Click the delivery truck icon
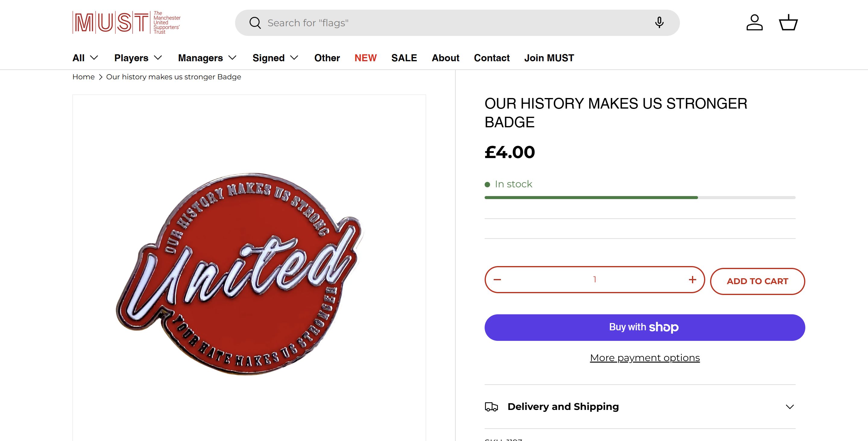Screen dimensions: 868x441 click(x=491, y=407)
